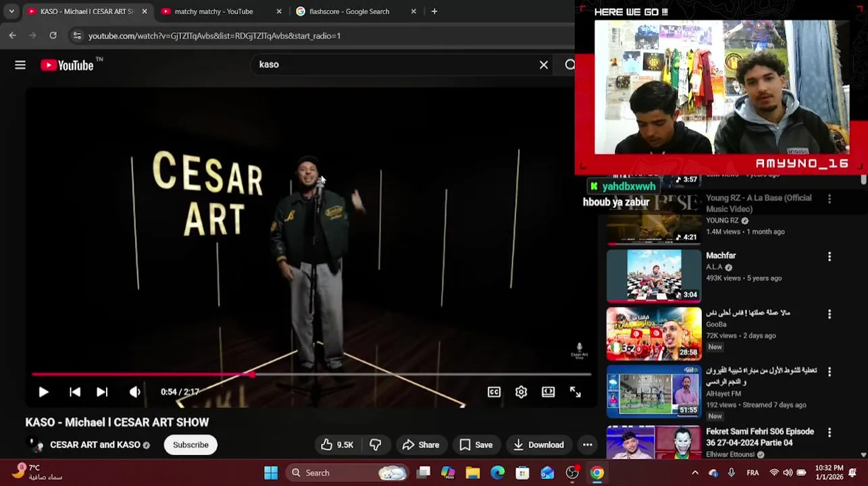Skip back to previous video
Screen dimensions: 868x486
click(75, 391)
